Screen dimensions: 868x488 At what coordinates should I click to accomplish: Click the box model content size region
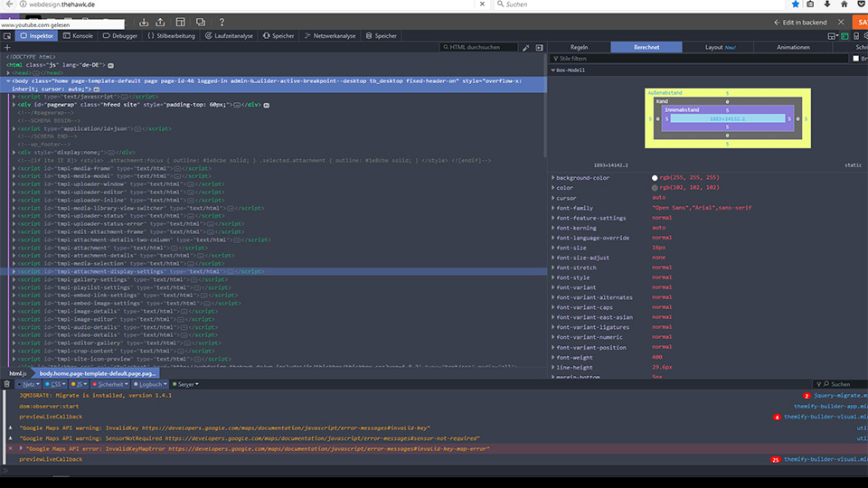(x=727, y=119)
